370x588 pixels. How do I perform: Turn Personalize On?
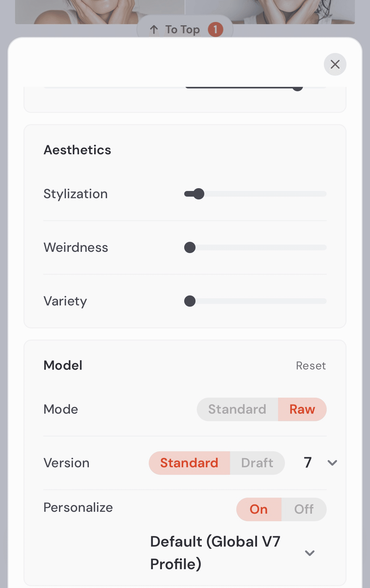(x=259, y=509)
